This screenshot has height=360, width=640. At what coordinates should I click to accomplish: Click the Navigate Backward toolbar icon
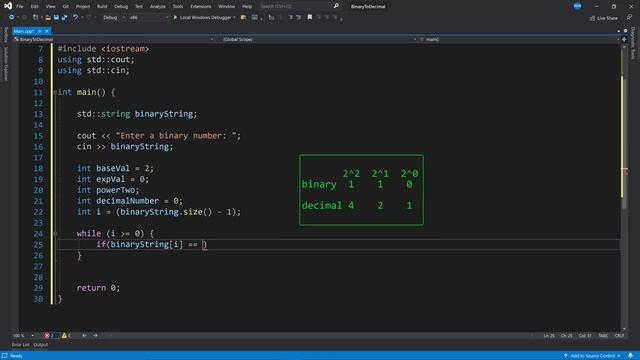(x=11, y=18)
